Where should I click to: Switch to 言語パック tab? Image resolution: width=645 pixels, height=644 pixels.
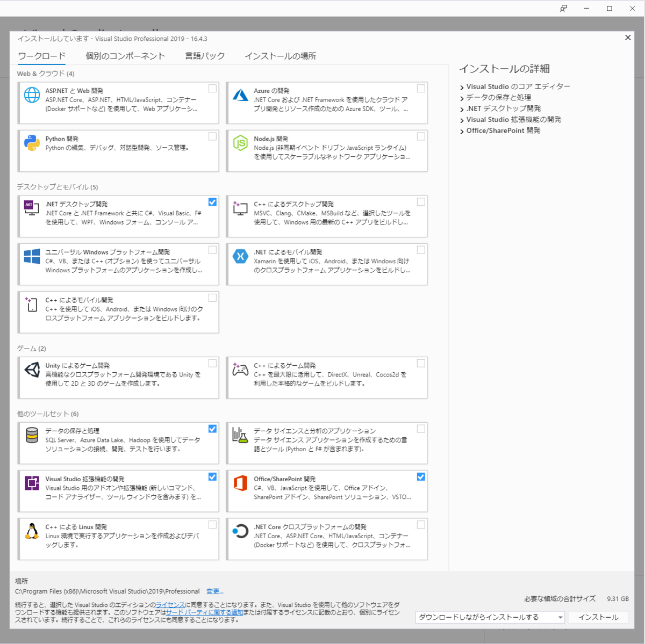[205, 56]
